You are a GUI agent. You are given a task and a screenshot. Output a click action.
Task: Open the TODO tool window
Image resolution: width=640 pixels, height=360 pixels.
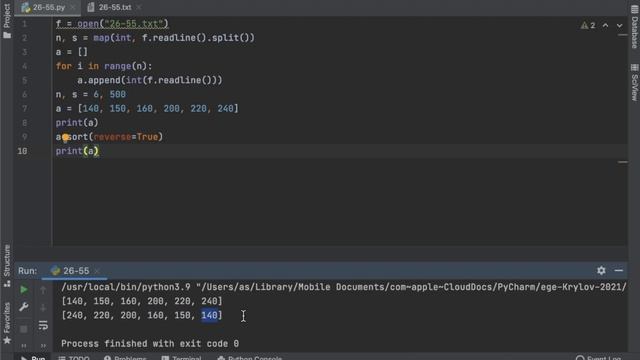point(74,358)
